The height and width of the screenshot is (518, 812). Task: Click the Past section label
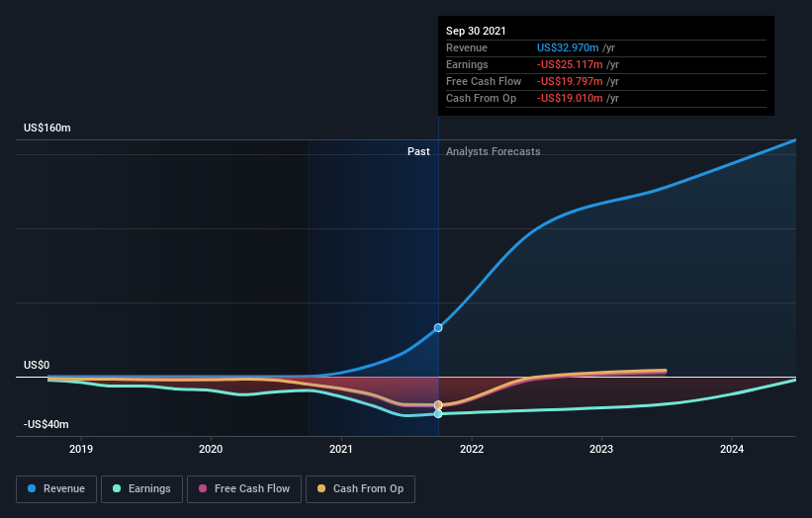pos(418,151)
